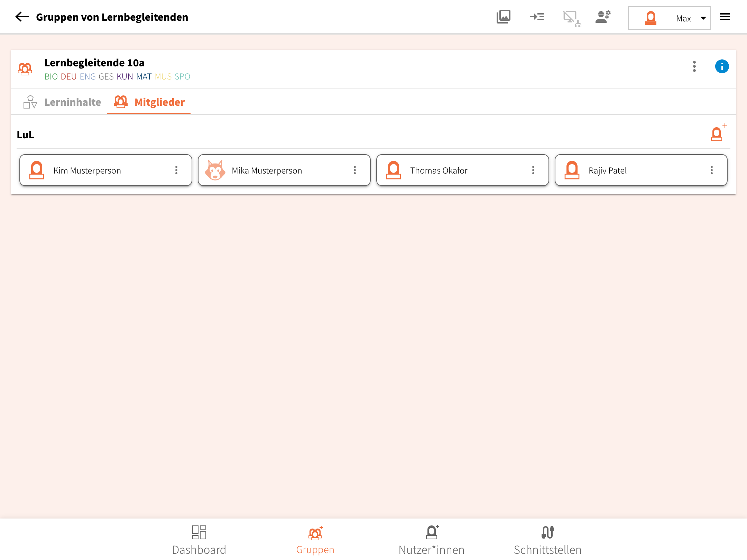The height and width of the screenshot is (560, 747).
Task: Click the blue info icon
Action: (722, 66)
